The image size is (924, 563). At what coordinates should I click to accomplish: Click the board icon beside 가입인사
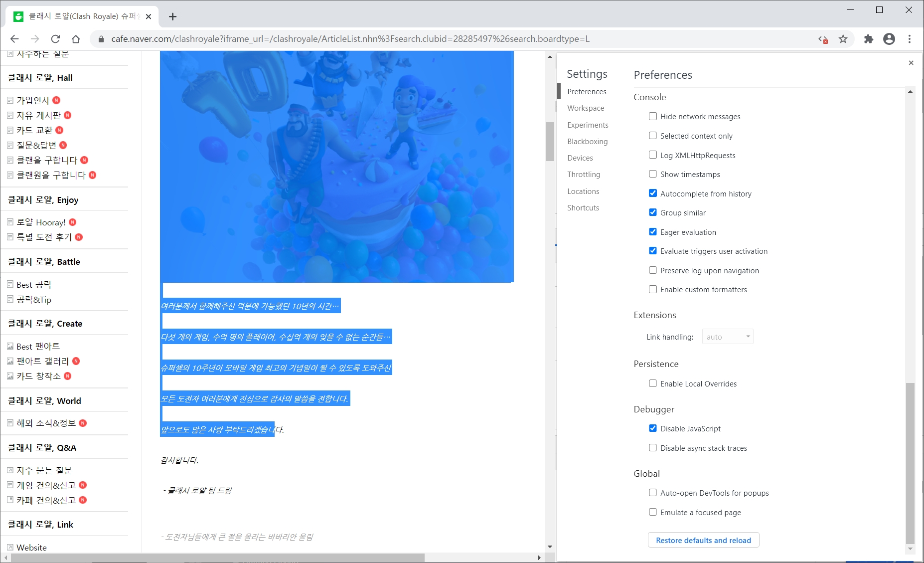[x=10, y=100]
